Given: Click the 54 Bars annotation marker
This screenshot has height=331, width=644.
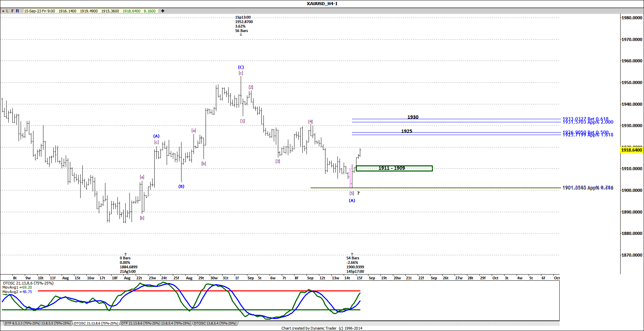Looking at the screenshot, I should (x=352, y=258).
